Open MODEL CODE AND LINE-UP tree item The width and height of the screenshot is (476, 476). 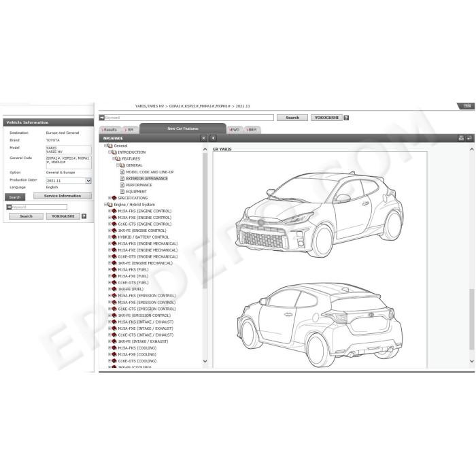(x=150, y=172)
